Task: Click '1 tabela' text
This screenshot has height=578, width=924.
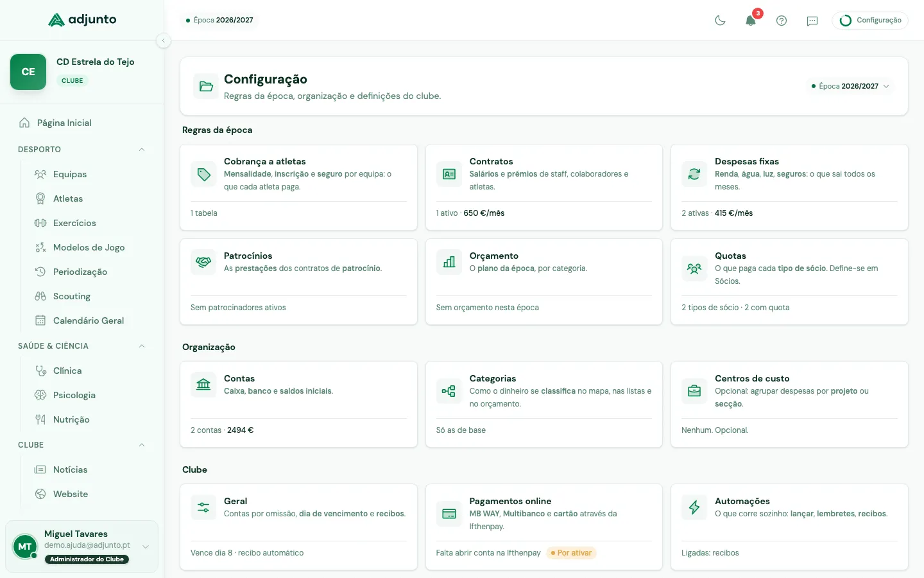Action: [204, 213]
